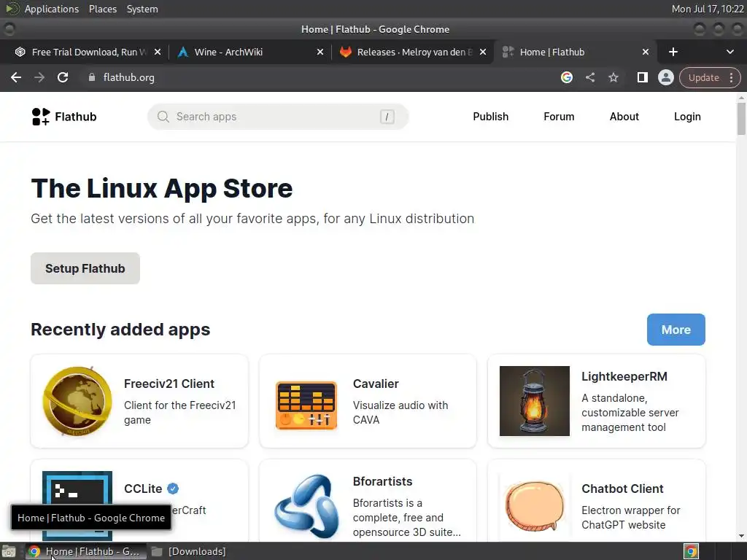Click the top-left window menu button

pos(9,29)
